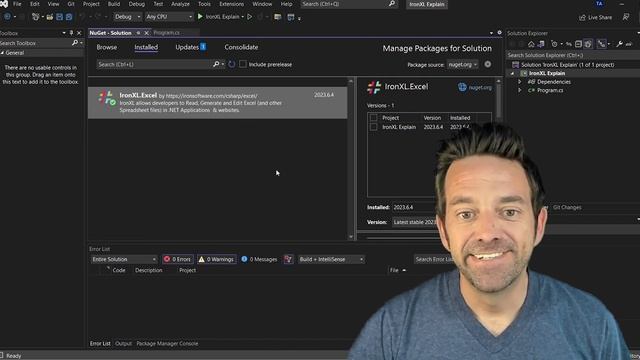Toggle the 0 Warnings filter

pyautogui.click(x=216, y=259)
